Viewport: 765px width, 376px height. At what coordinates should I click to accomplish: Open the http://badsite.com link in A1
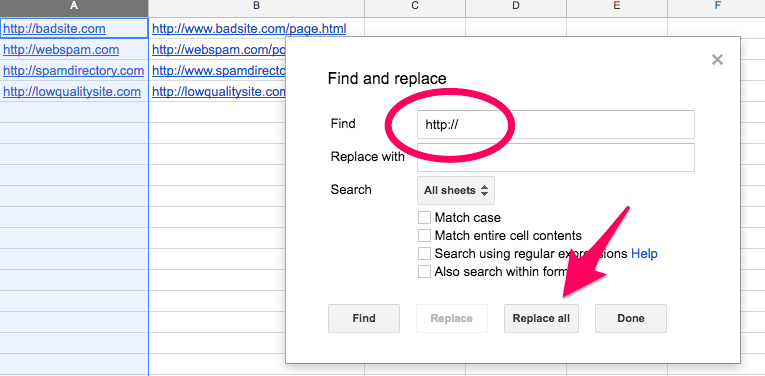[54, 29]
